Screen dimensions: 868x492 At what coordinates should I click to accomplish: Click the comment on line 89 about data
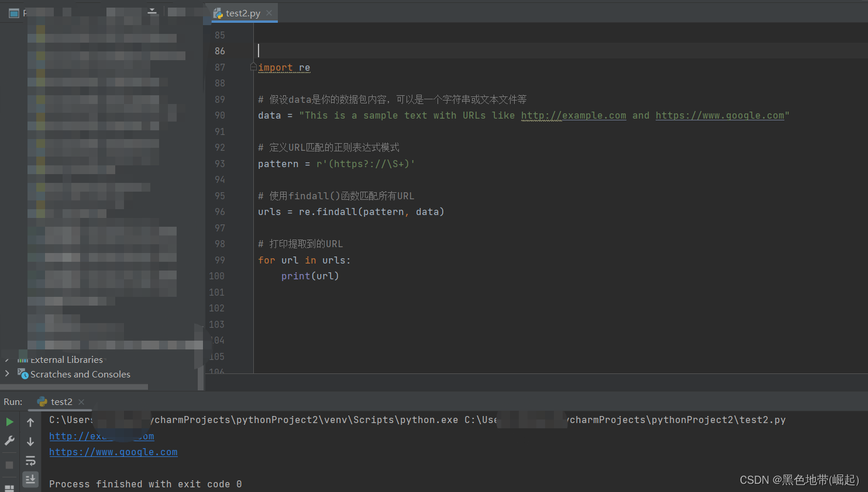(392, 99)
